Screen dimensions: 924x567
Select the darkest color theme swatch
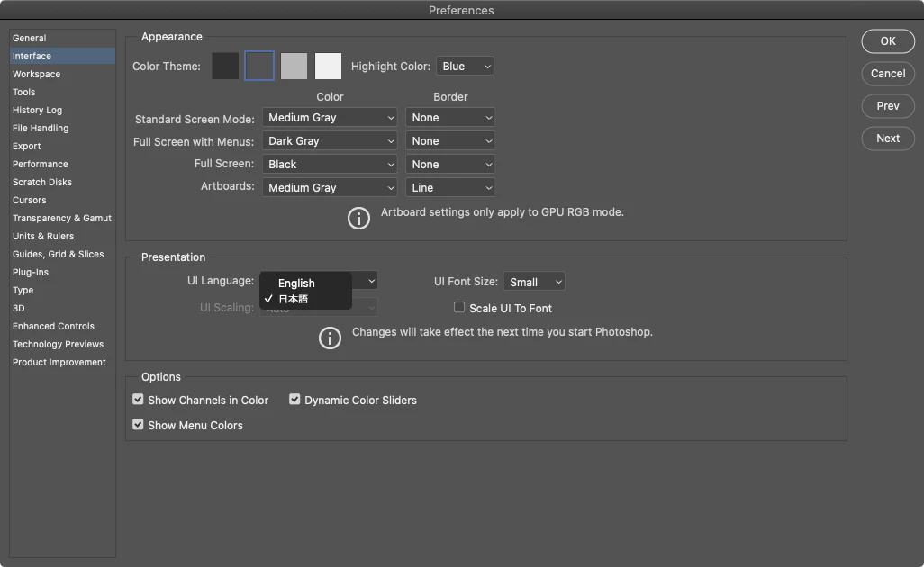(x=225, y=66)
